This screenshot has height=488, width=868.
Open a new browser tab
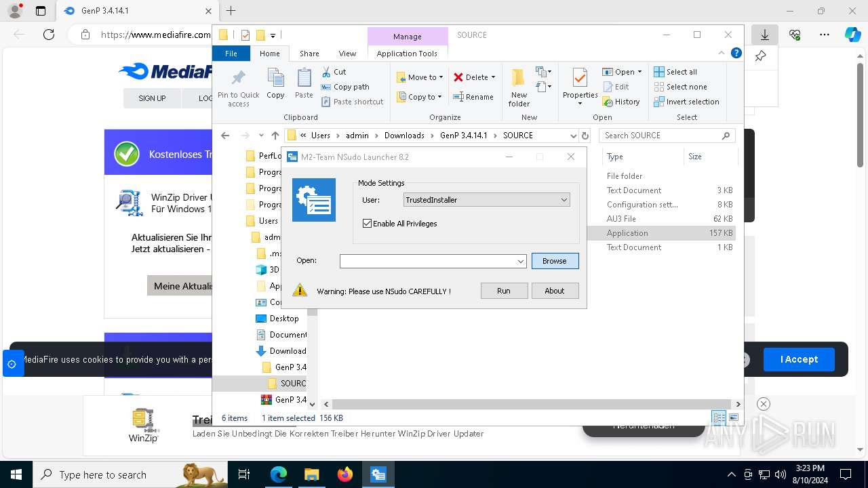231,11
